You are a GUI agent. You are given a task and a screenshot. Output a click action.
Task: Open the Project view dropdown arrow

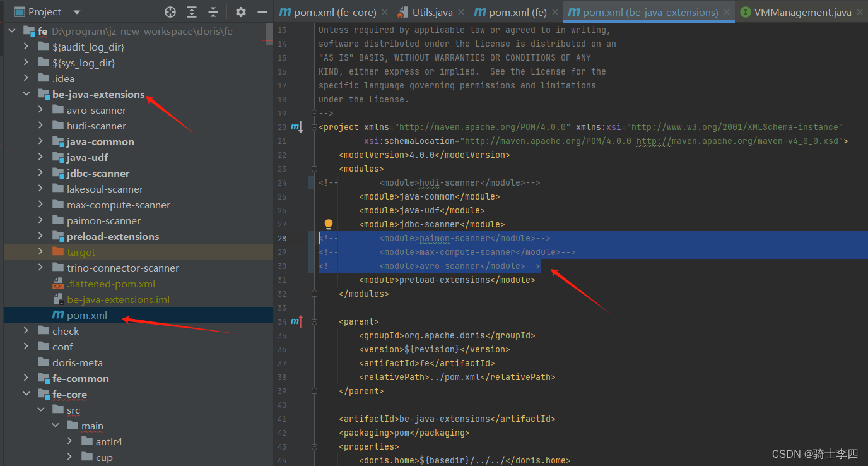click(x=77, y=12)
